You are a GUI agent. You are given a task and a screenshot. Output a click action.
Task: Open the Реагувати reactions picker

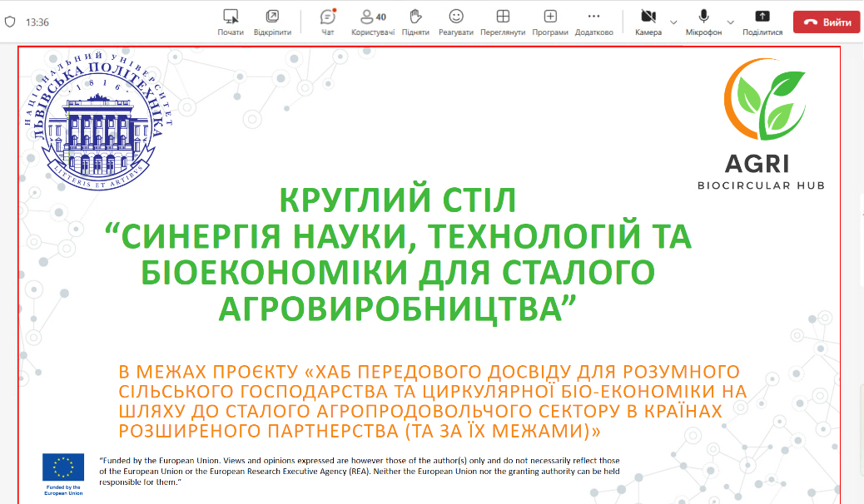coord(456,17)
